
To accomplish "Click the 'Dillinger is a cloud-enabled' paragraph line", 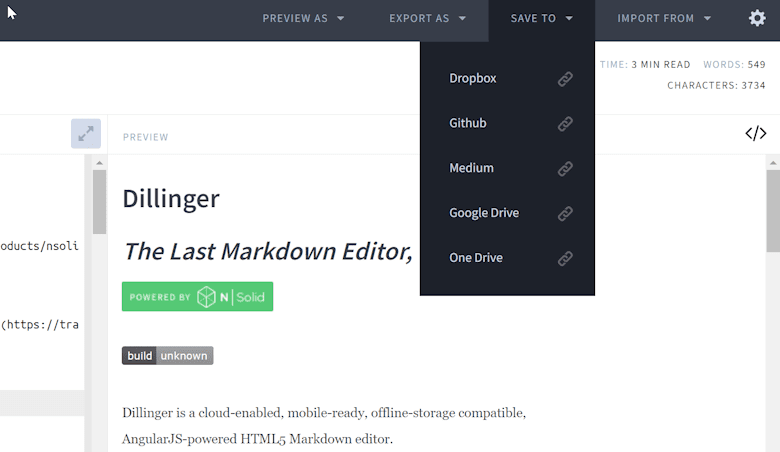I will pyautogui.click(x=324, y=413).
